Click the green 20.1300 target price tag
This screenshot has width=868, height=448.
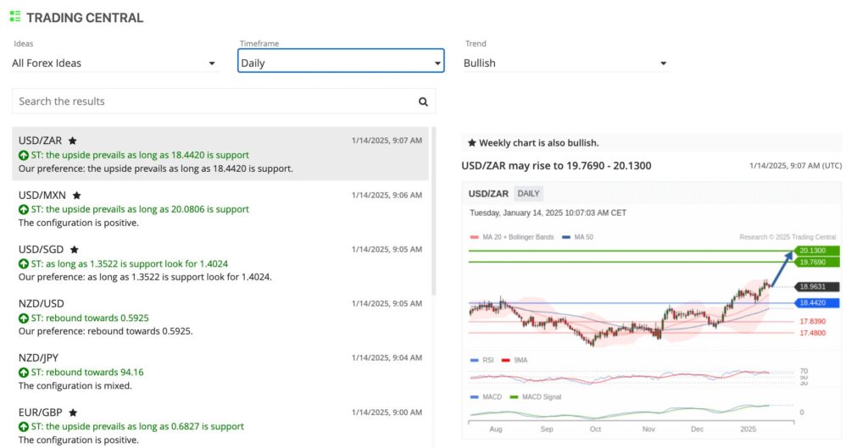(x=817, y=251)
